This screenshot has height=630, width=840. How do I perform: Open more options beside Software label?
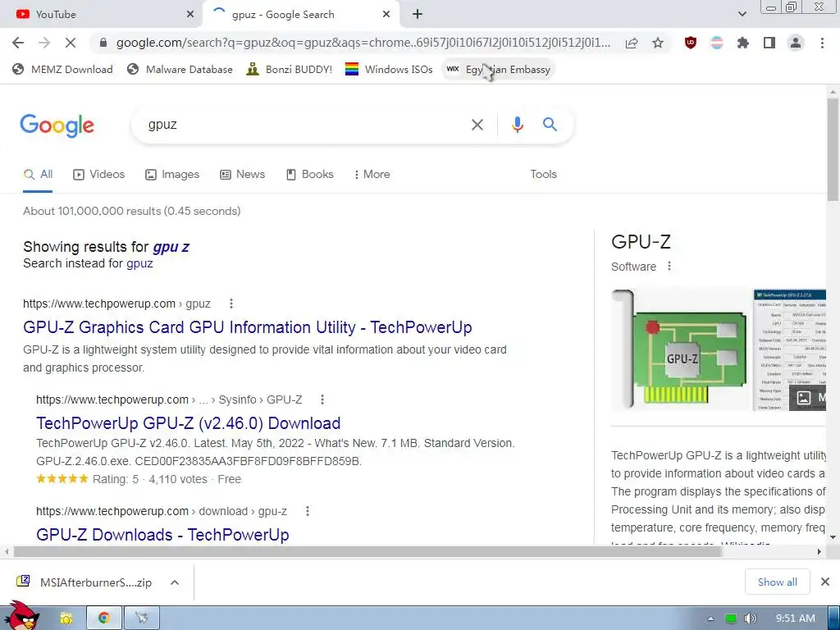669,267
